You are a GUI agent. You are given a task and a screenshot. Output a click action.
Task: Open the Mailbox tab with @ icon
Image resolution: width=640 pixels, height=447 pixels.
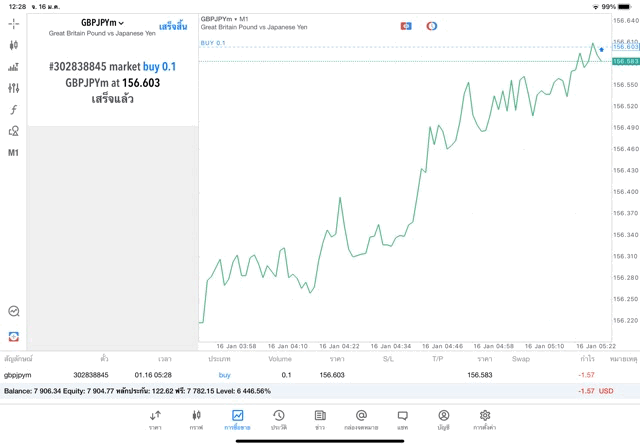(x=361, y=419)
